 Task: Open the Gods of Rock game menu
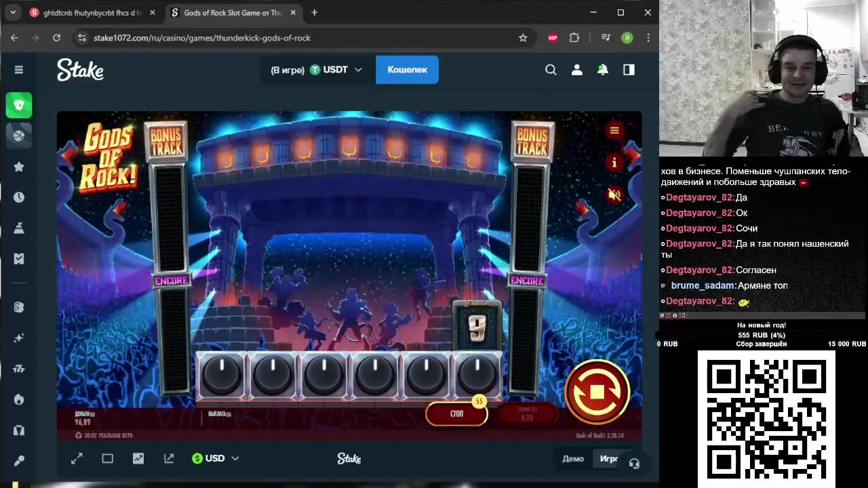tap(614, 131)
